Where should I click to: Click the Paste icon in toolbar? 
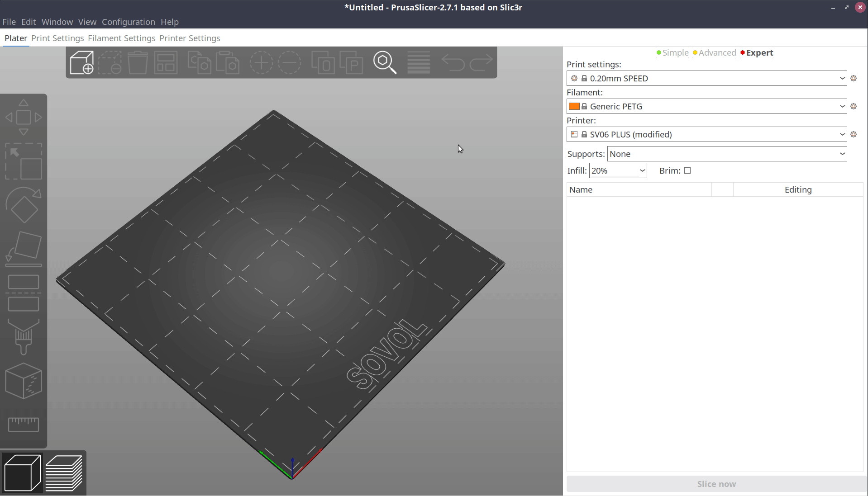click(228, 62)
